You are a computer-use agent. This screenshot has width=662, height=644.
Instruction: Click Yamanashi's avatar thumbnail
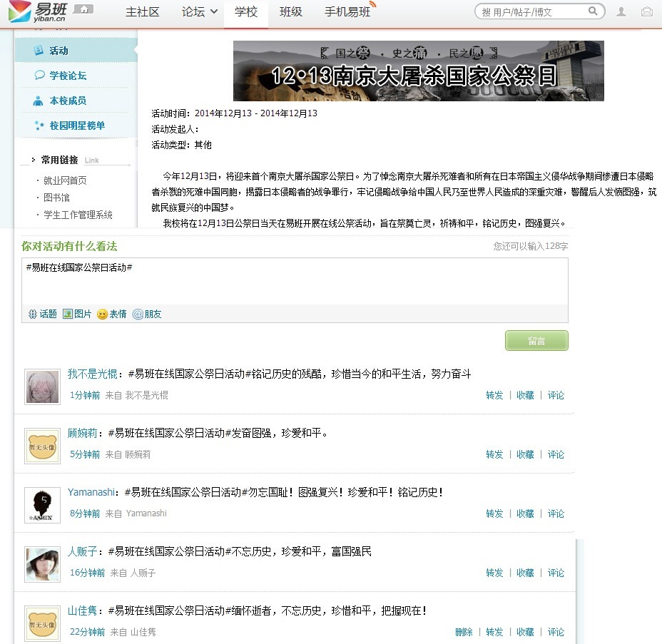[x=42, y=505]
